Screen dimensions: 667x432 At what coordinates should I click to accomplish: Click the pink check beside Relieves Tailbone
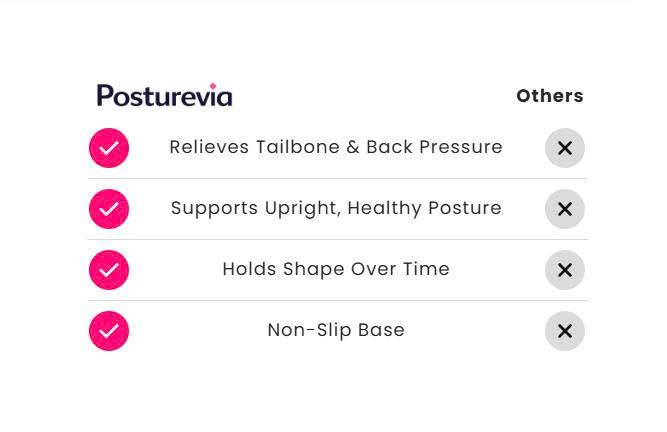tap(109, 148)
